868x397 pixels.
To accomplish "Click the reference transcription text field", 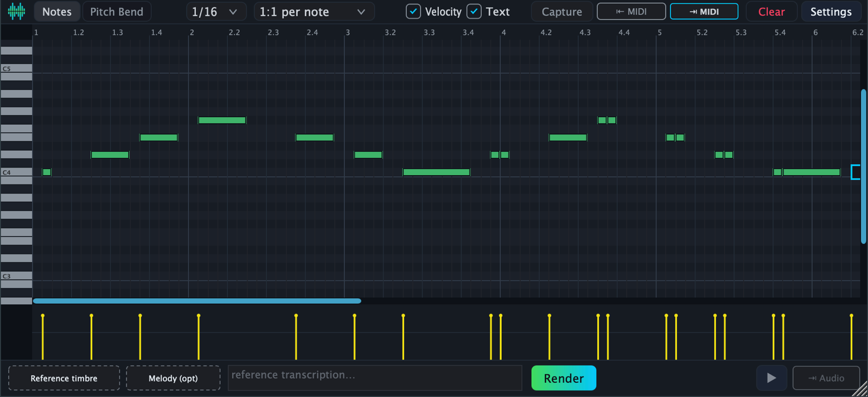I will [375, 377].
